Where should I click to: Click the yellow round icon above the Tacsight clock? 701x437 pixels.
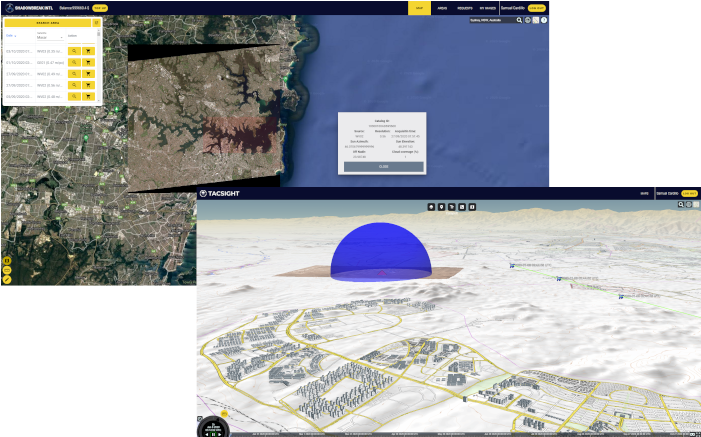[224, 414]
